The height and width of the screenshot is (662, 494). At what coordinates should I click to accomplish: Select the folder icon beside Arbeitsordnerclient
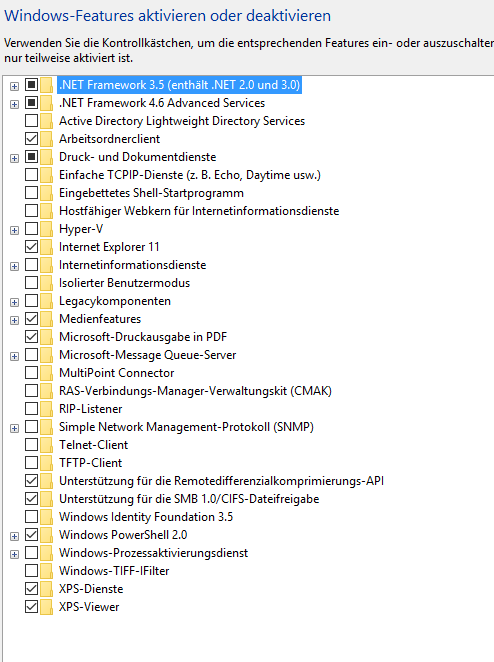[46, 139]
